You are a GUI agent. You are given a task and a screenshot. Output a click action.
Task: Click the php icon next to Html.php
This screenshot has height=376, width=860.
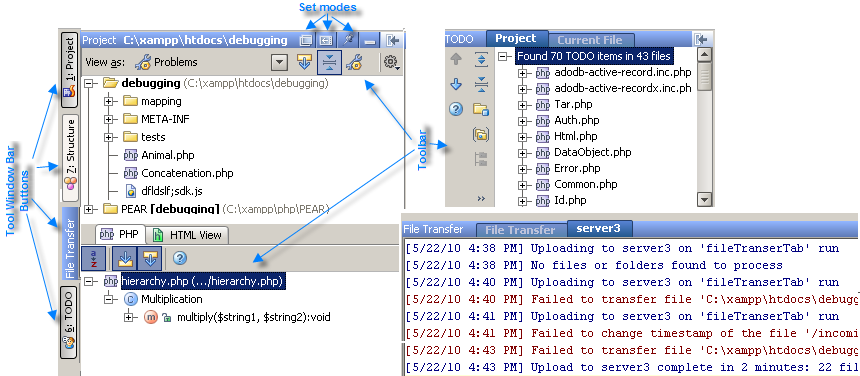point(542,136)
